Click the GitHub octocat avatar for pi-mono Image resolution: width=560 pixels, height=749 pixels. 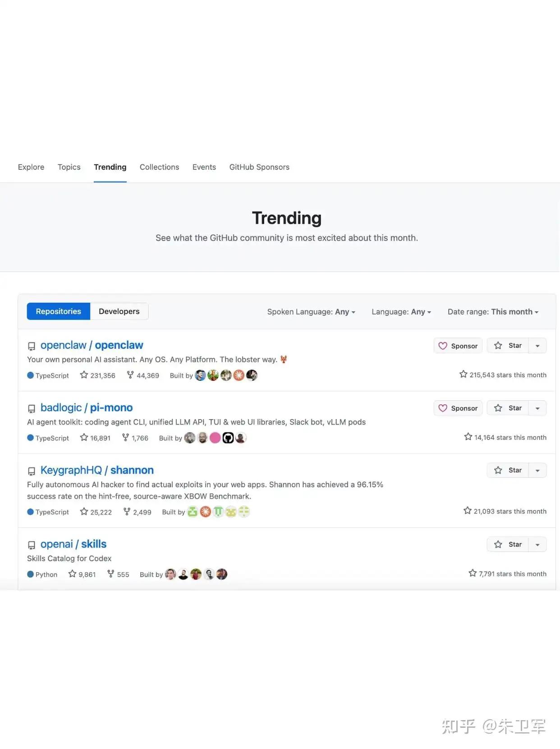[x=228, y=438]
